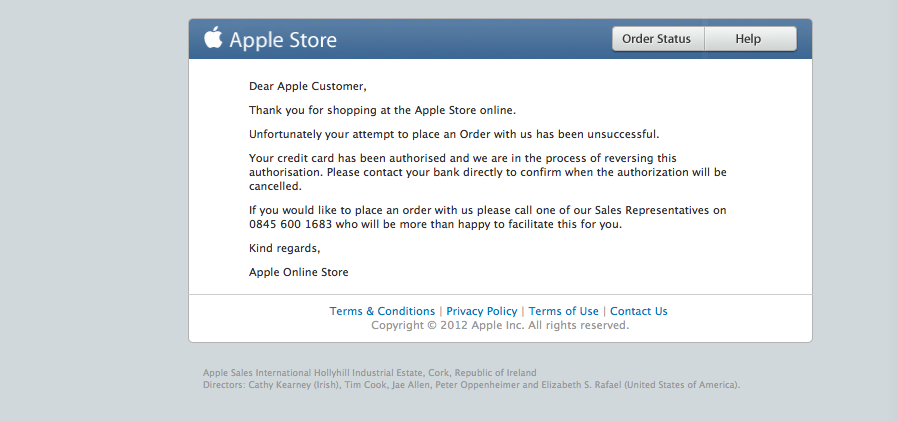Click the Apple Sales International address line

[369, 373]
